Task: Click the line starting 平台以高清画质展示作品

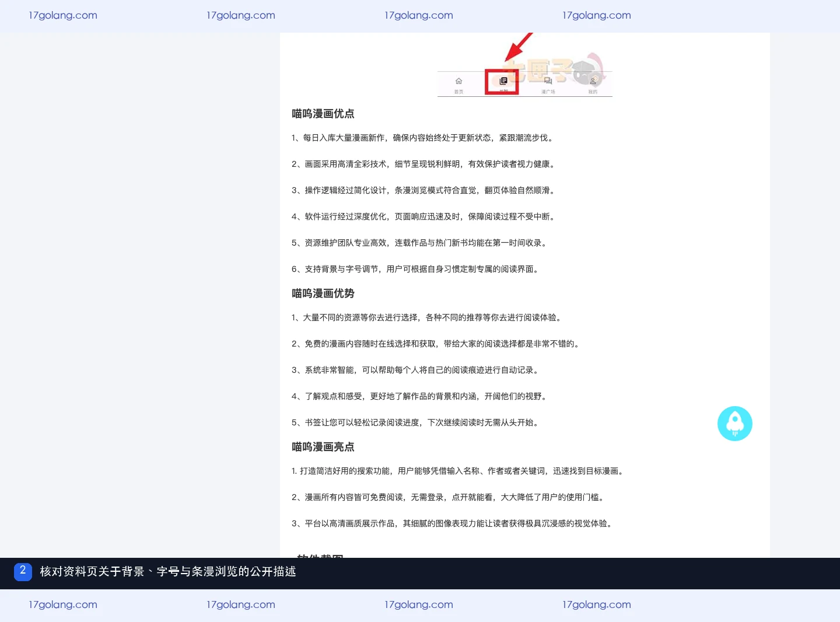Action: (453, 523)
